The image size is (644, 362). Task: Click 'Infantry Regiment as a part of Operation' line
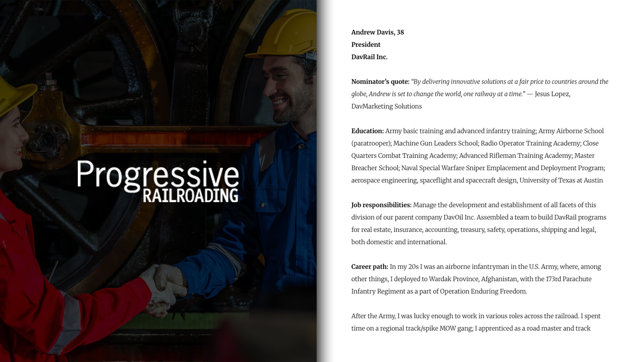[x=439, y=291]
